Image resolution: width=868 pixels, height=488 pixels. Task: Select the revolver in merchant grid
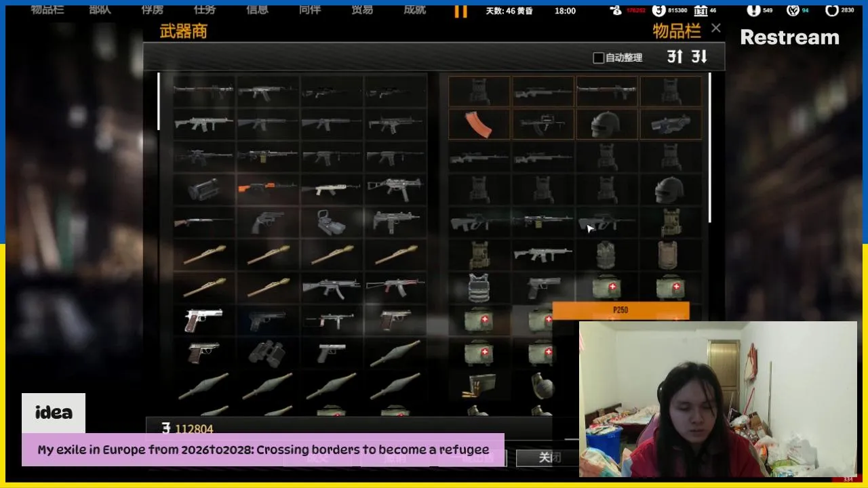click(x=267, y=221)
